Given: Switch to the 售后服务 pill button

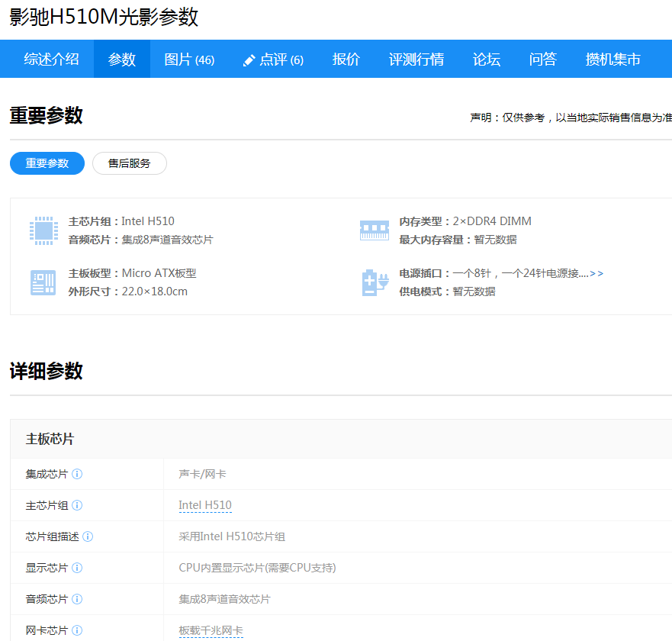Looking at the screenshot, I should pyautogui.click(x=130, y=163).
